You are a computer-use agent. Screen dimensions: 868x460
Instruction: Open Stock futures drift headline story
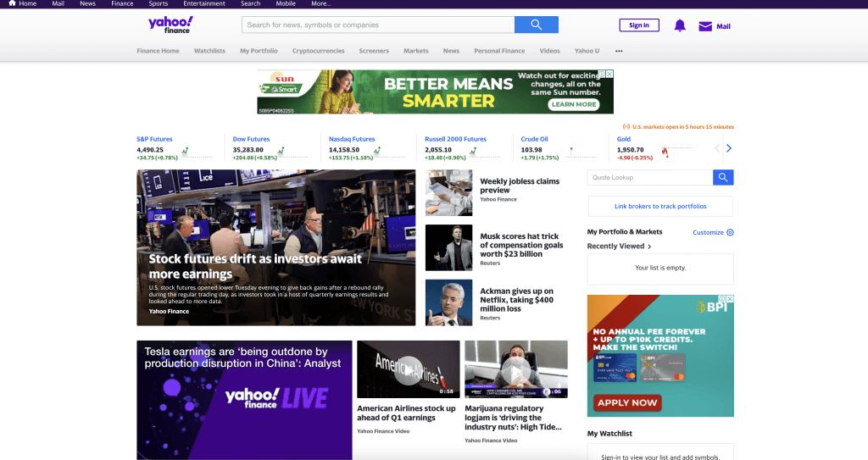(x=255, y=266)
